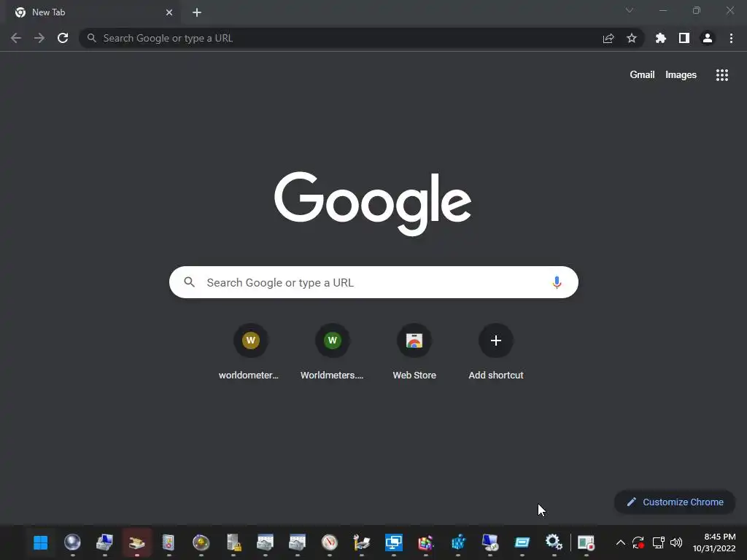Go back using the back arrow
This screenshot has height=560, width=747.
click(x=16, y=38)
